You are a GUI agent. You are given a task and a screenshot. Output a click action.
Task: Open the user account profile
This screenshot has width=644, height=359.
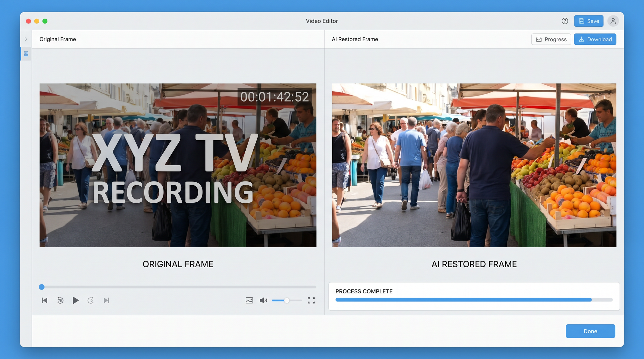click(613, 21)
